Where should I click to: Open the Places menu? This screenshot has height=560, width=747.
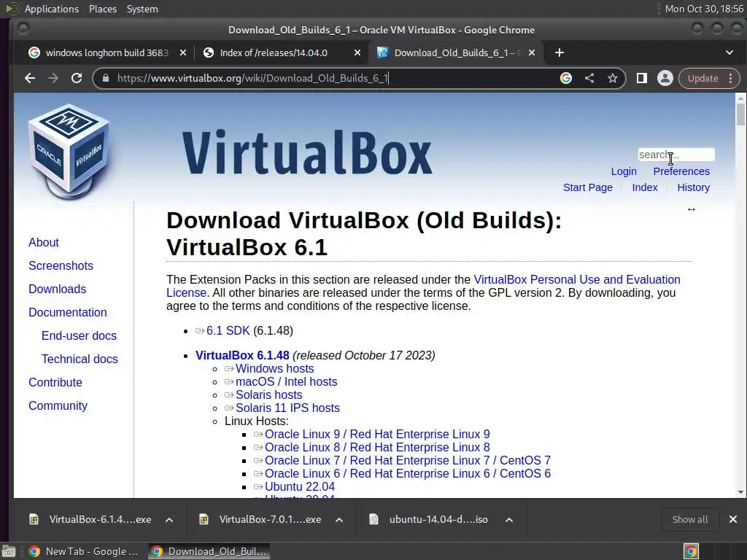point(103,9)
